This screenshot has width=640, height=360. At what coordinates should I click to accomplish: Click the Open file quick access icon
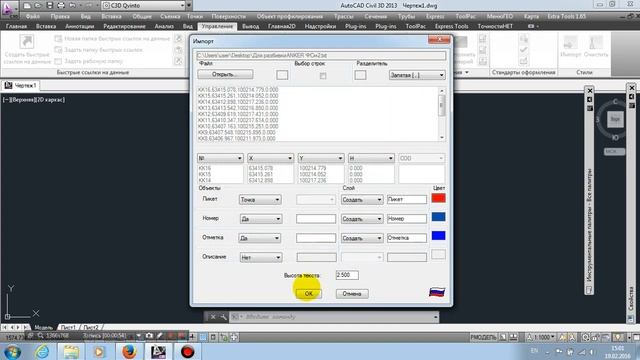coord(38,6)
